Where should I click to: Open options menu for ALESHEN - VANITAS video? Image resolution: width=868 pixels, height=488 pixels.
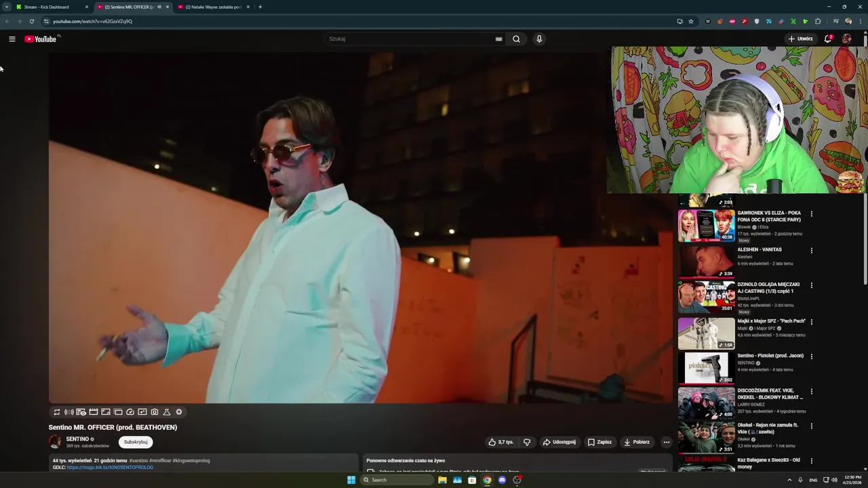pyautogui.click(x=811, y=251)
